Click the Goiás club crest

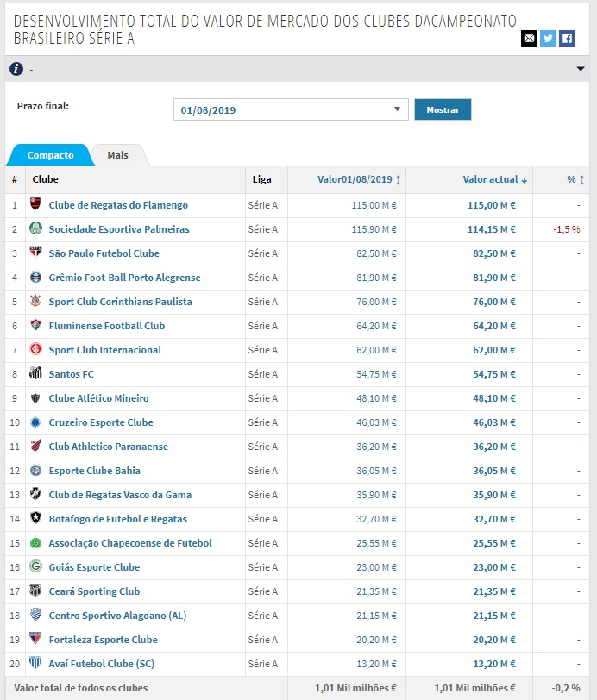[x=35, y=567]
